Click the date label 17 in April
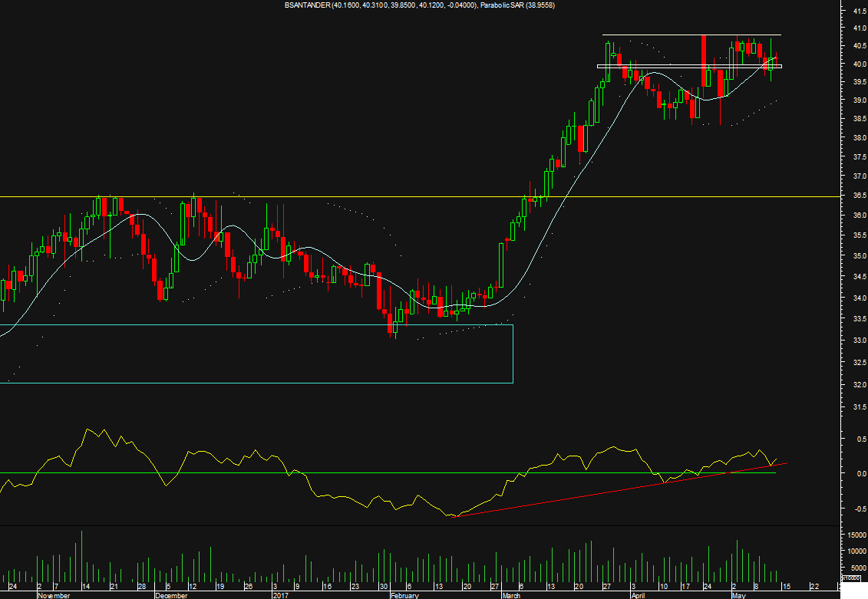The height and width of the screenshot is (599, 868). [685, 587]
